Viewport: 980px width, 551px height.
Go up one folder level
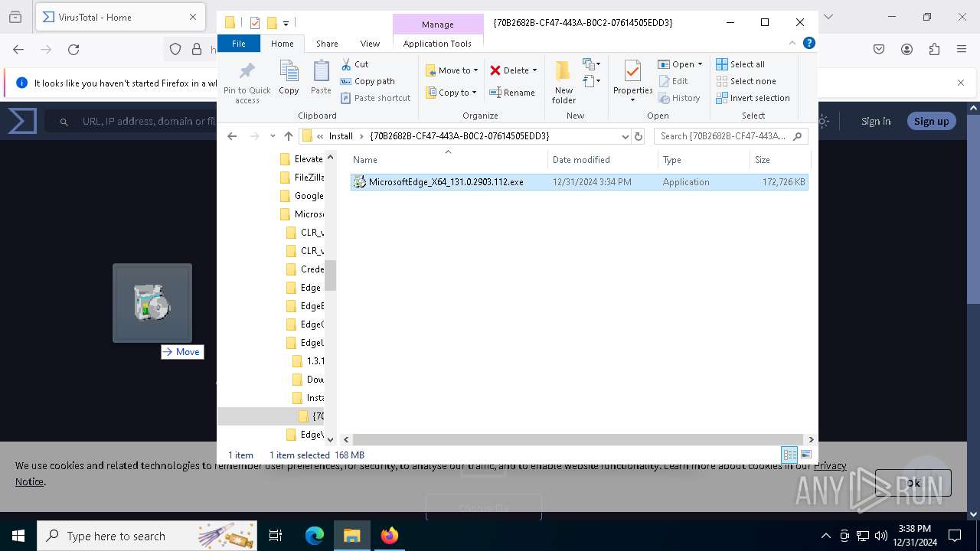click(288, 136)
